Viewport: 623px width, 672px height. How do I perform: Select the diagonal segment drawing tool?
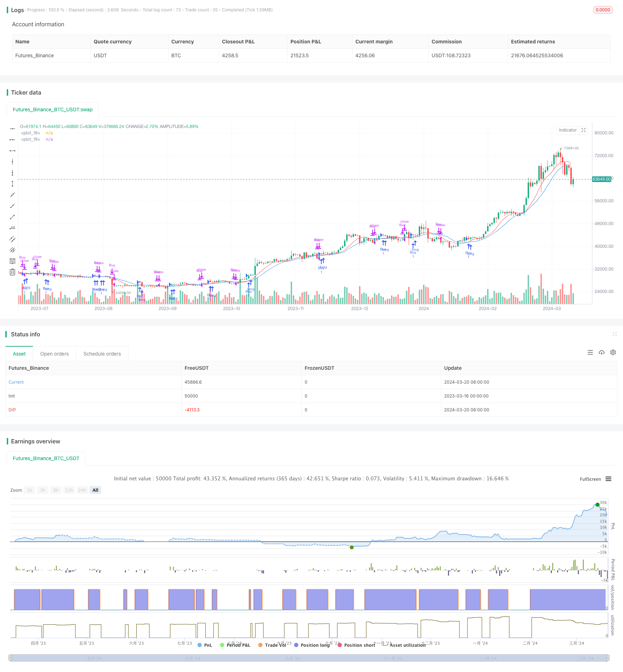pos(12,217)
